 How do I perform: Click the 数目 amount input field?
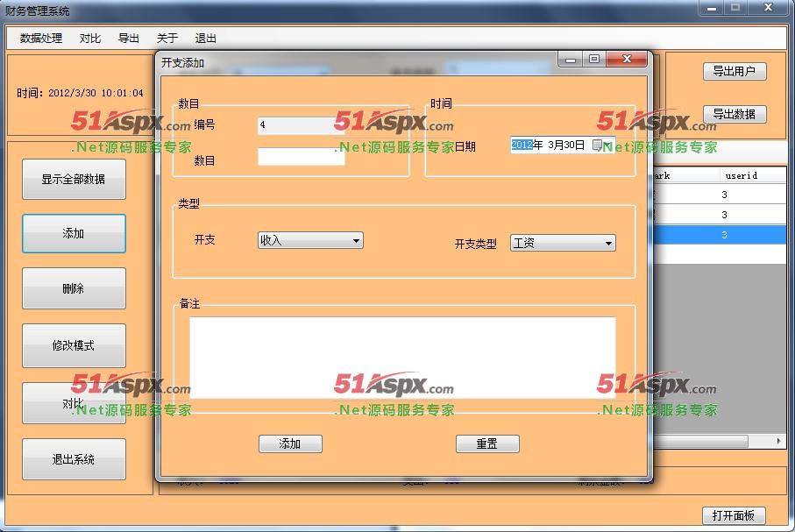(302, 156)
